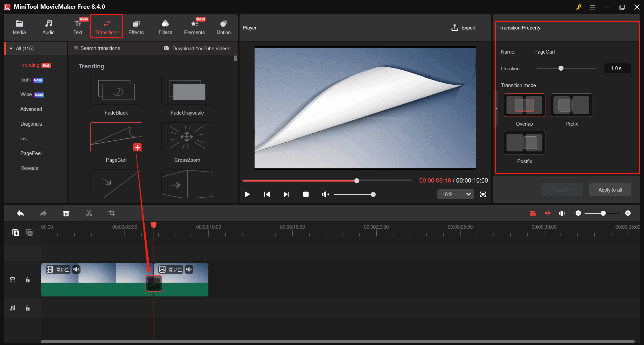Select the PagePeel category
This screenshot has width=644, height=345.
[31, 153]
